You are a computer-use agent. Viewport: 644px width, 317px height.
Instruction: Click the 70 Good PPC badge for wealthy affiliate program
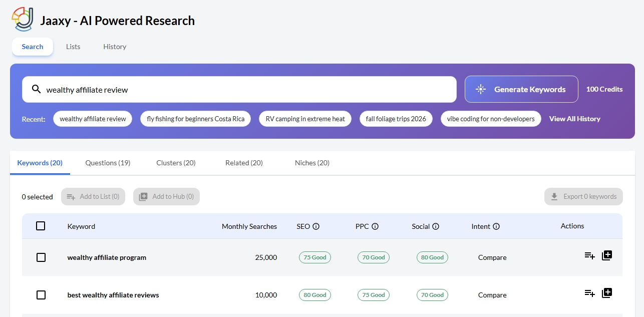point(374,257)
